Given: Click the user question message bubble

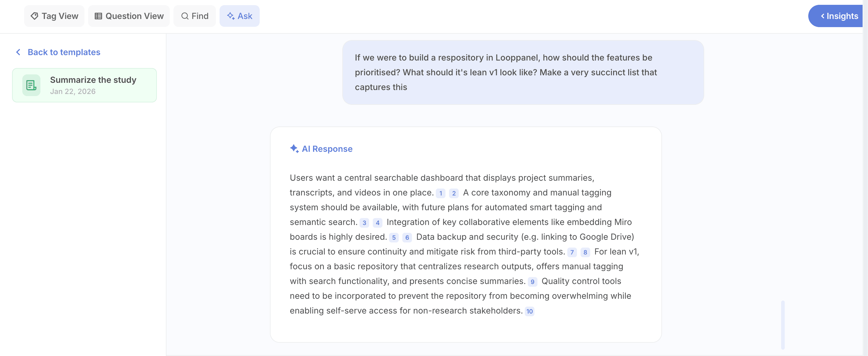Looking at the screenshot, I should [x=523, y=72].
